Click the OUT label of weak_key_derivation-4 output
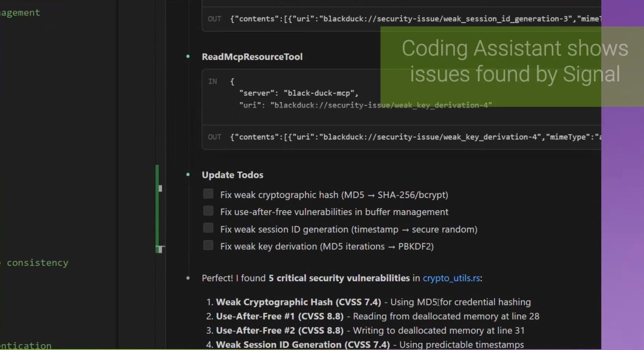 pyautogui.click(x=215, y=137)
